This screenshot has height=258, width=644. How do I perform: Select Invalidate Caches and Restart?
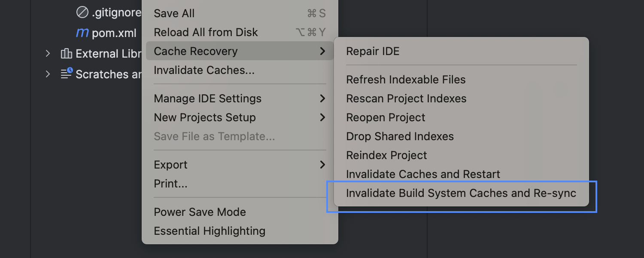pyautogui.click(x=423, y=174)
